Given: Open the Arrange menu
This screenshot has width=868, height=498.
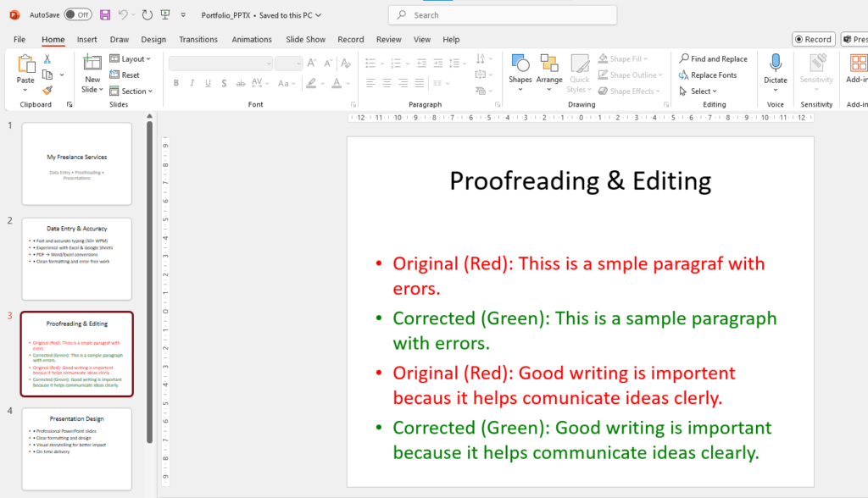Looking at the screenshot, I should (549, 72).
